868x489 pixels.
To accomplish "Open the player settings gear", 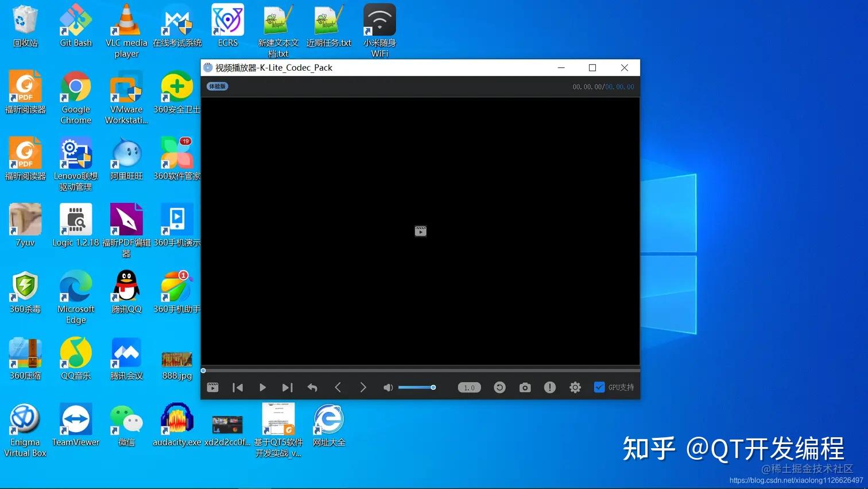I will click(575, 387).
